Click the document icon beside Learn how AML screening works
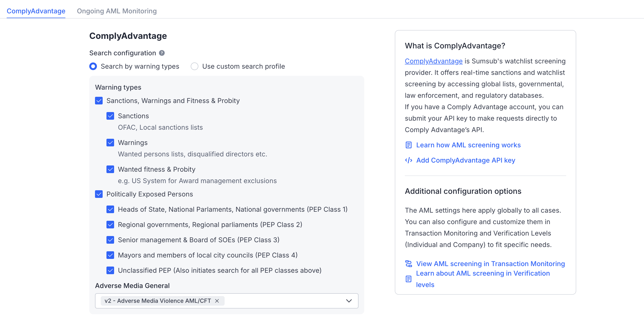This screenshot has height=319, width=644. pos(408,145)
